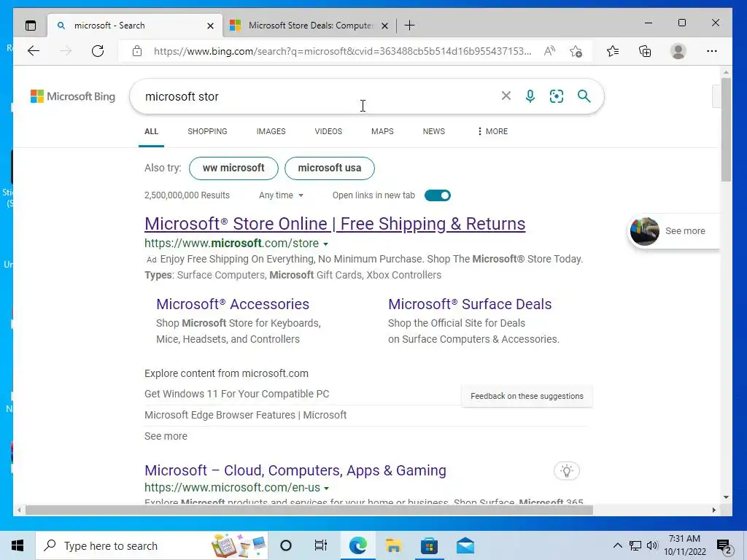This screenshot has height=560, width=747.
Task: Refresh the current Bing page
Action: coord(98,51)
